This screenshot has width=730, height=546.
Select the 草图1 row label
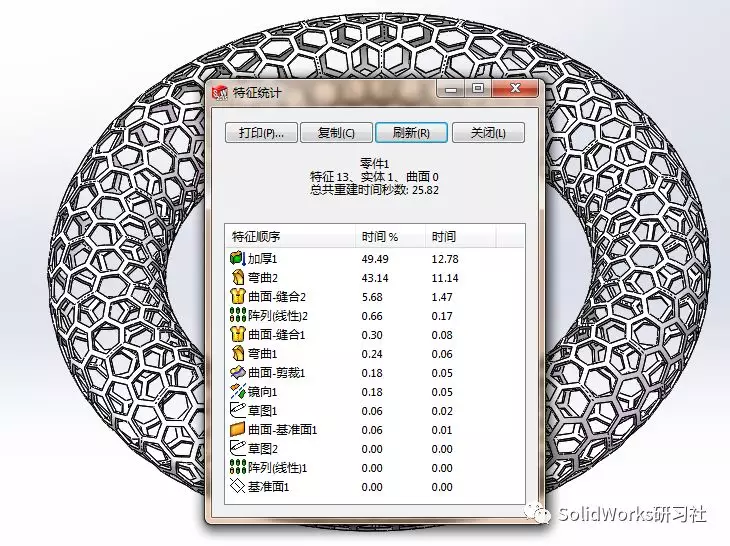coord(262,411)
